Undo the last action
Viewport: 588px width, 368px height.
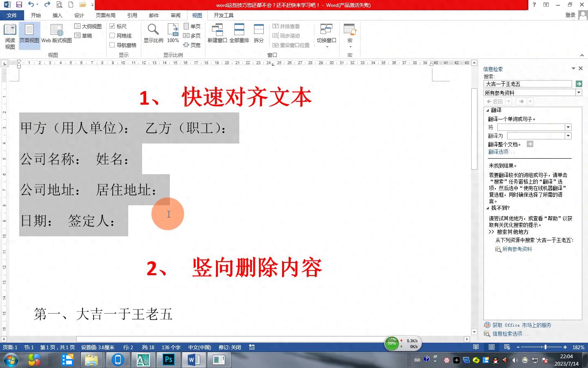(31, 4)
